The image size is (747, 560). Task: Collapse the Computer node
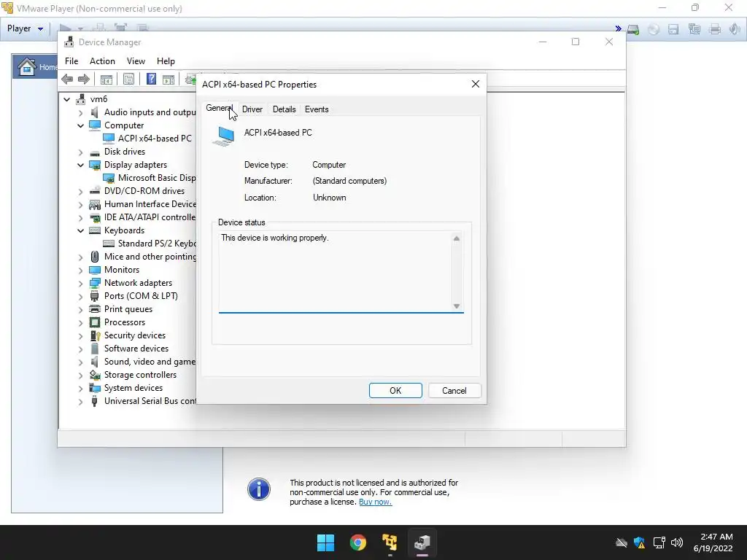(80, 125)
